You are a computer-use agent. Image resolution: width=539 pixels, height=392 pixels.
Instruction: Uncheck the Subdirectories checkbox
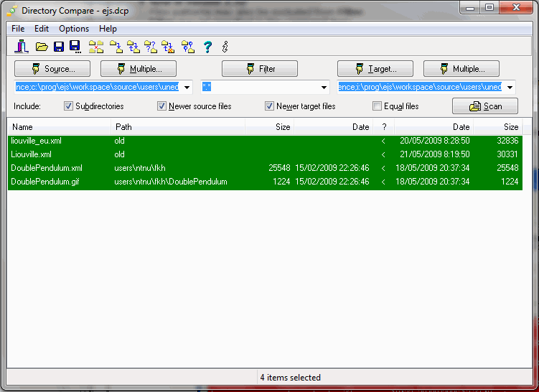pos(68,106)
